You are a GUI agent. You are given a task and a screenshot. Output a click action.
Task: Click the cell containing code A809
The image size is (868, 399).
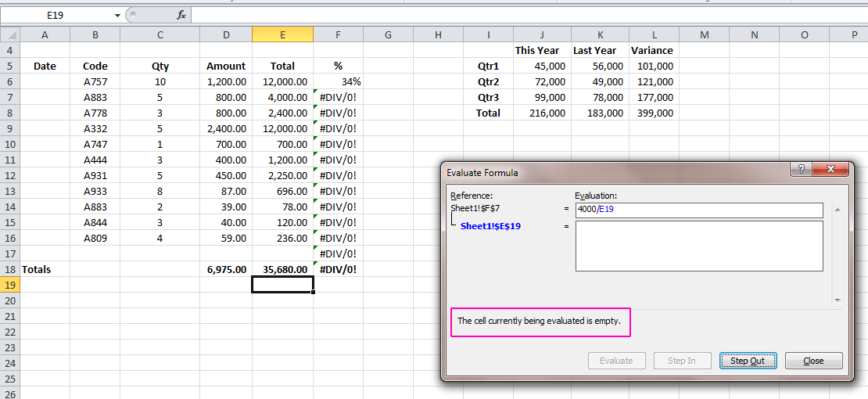coord(95,239)
